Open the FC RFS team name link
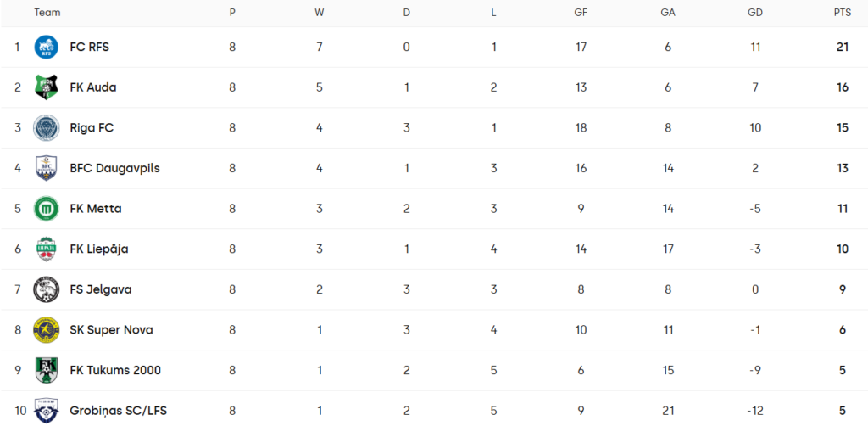Screen dimensions: 868x426 pyautogui.click(x=89, y=47)
